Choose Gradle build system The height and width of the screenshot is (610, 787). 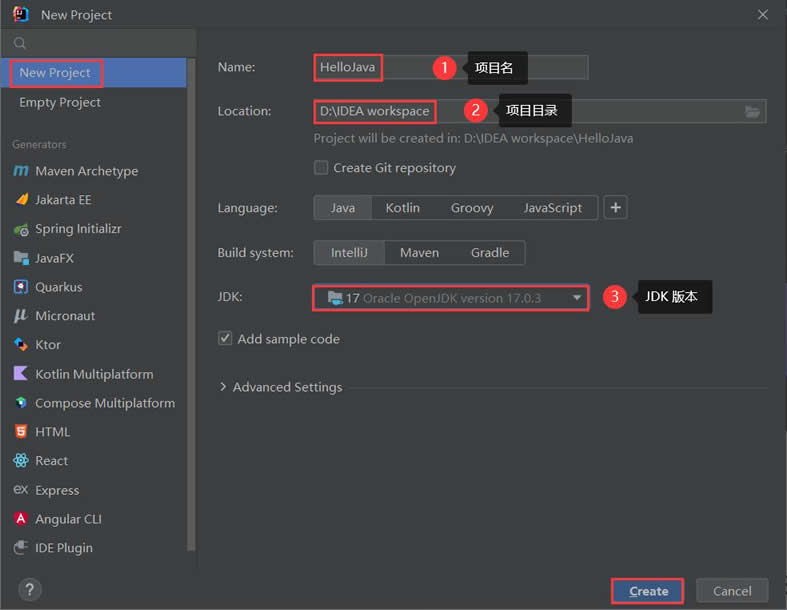coord(490,253)
